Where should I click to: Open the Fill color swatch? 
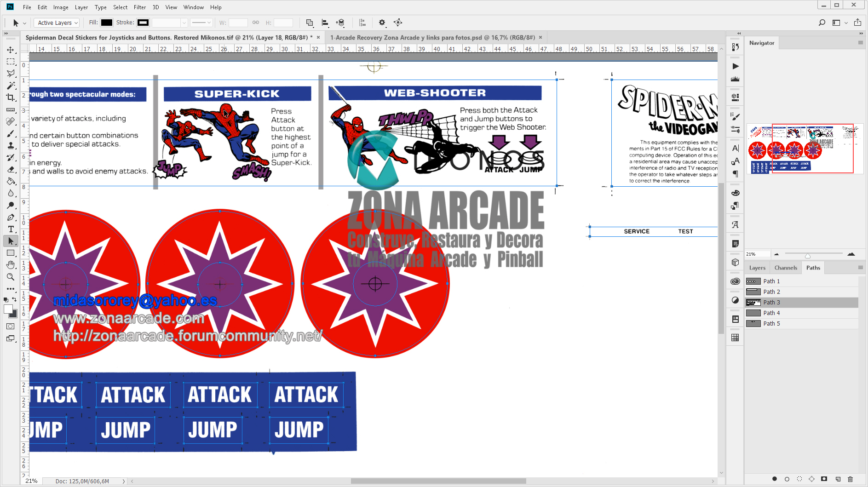pyautogui.click(x=107, y=22)
